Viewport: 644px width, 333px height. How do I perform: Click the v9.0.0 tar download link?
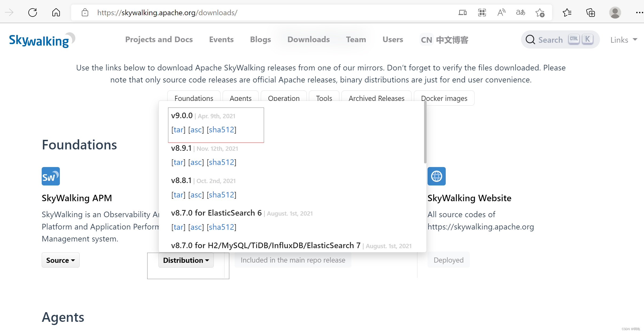(178, 129)
